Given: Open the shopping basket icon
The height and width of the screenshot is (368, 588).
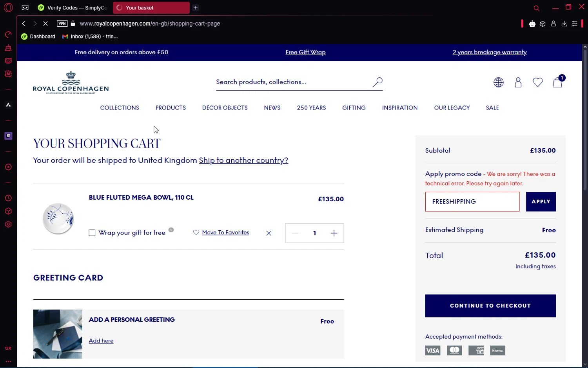Looking at the screenshot, I should pos(558,82).
